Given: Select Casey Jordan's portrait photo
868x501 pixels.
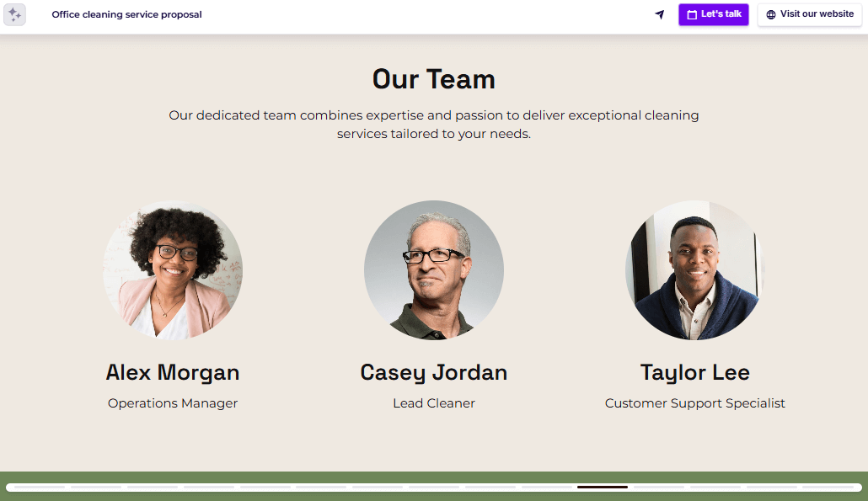Looking at the screenshot, I should 434,270.
